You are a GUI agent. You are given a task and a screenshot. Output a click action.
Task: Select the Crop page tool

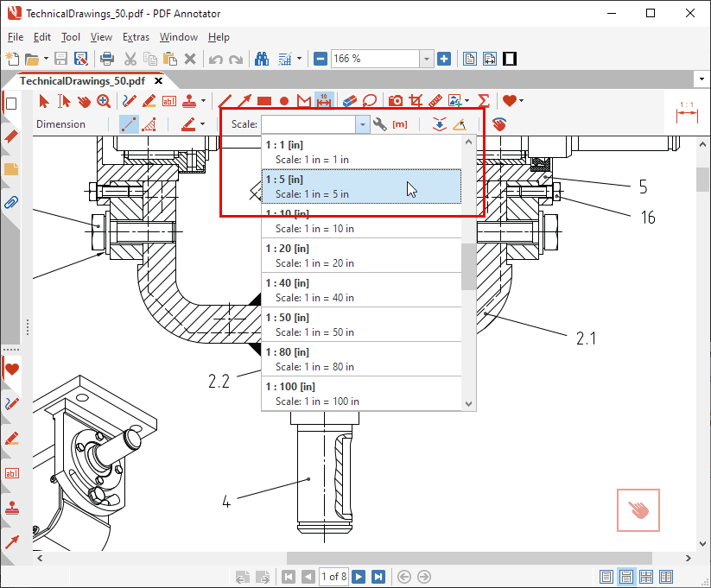pos(416,101)
